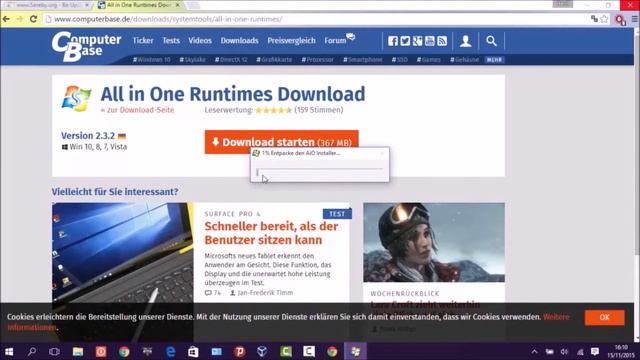Open the 74 comments link

[213, 293]
